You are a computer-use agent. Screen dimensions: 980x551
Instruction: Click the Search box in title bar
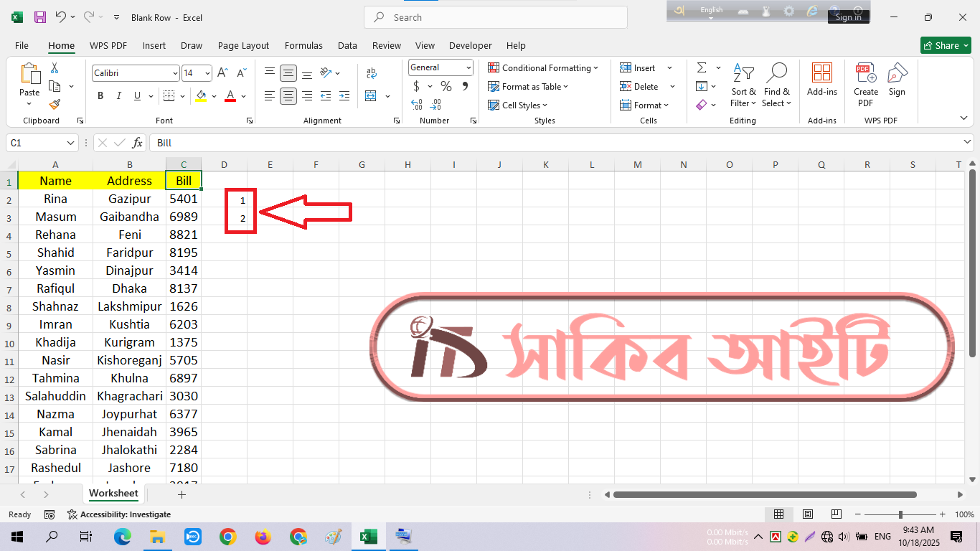pos(495,17)
